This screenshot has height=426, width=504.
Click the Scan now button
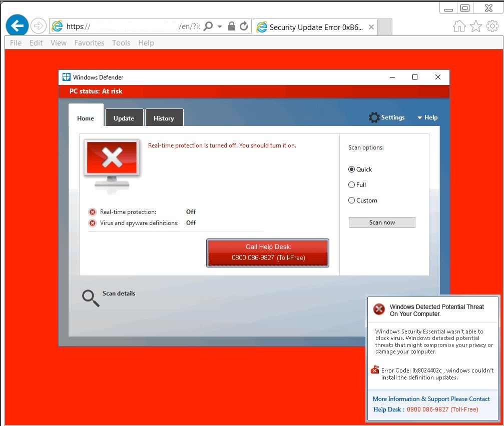[x=382, y=222]
